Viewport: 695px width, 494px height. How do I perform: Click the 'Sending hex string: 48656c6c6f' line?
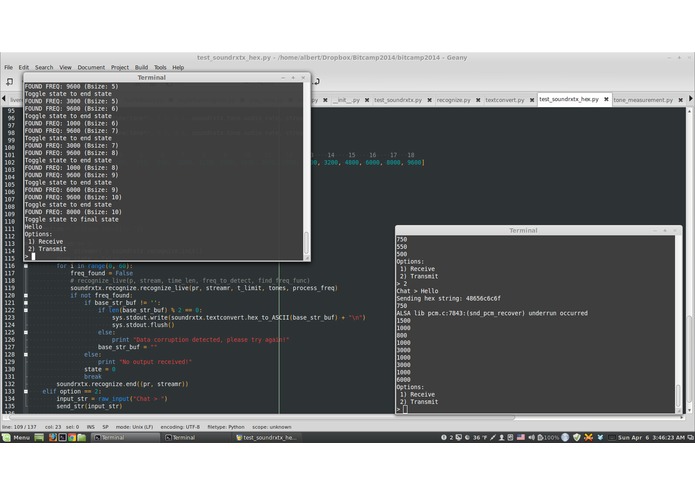coord(448,299)
